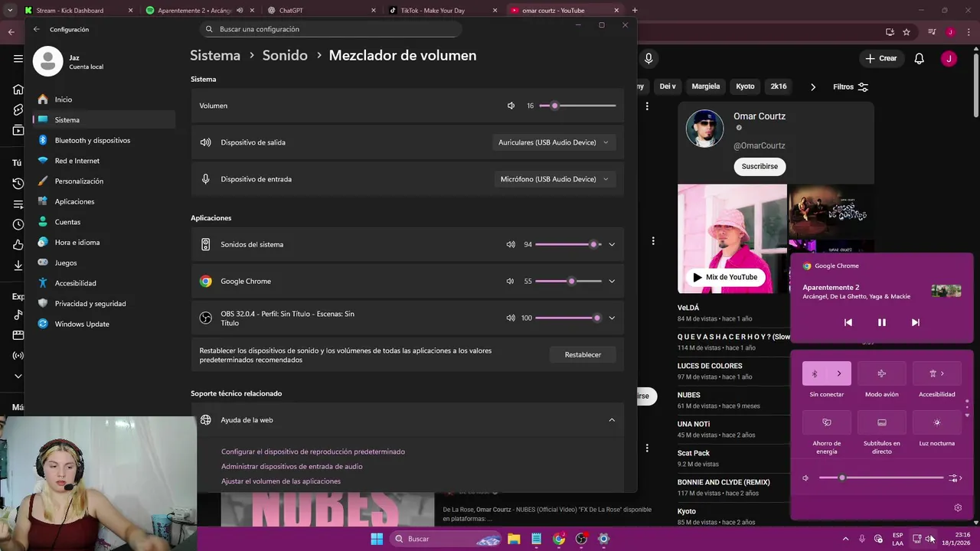Image resolution: width=980 pixels, height=551 pixels.
Task: Toggle Luz nocturna quick setting
Action: (936, 422)
